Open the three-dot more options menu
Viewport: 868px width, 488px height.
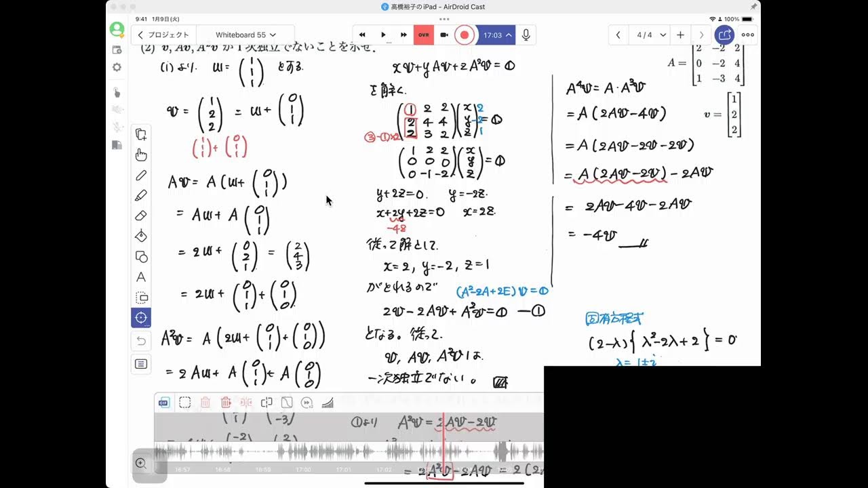point(747,35)
